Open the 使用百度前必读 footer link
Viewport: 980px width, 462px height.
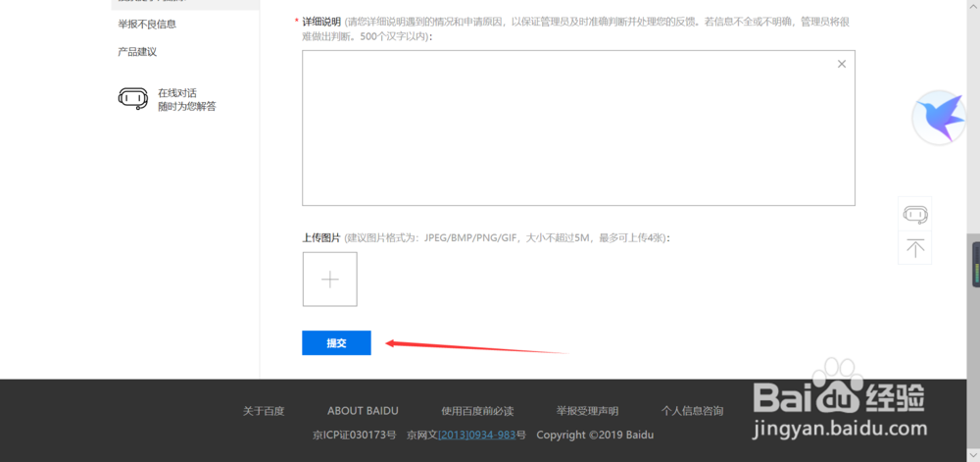click(477, 411)
